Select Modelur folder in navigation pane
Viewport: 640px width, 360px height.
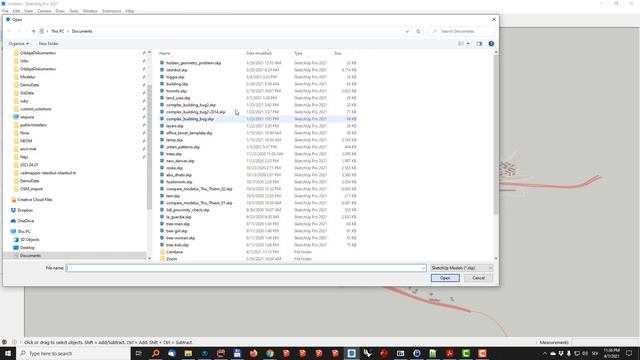[28, 77]
